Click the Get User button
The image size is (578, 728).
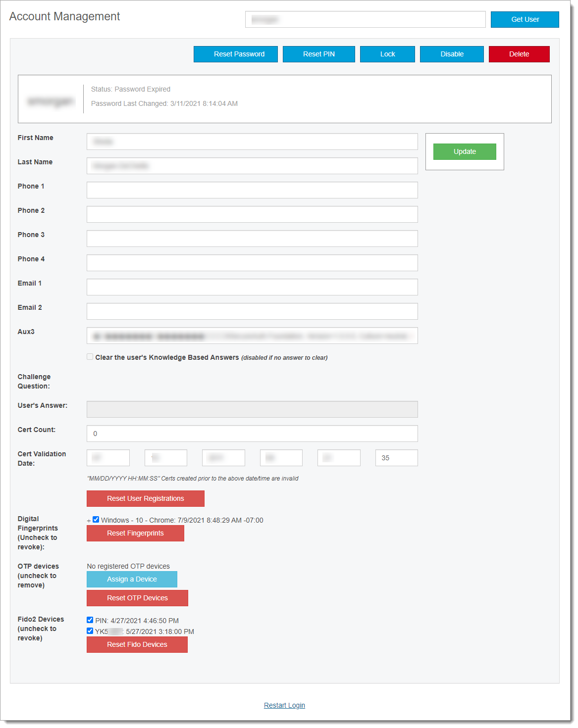tap(525, 19)
